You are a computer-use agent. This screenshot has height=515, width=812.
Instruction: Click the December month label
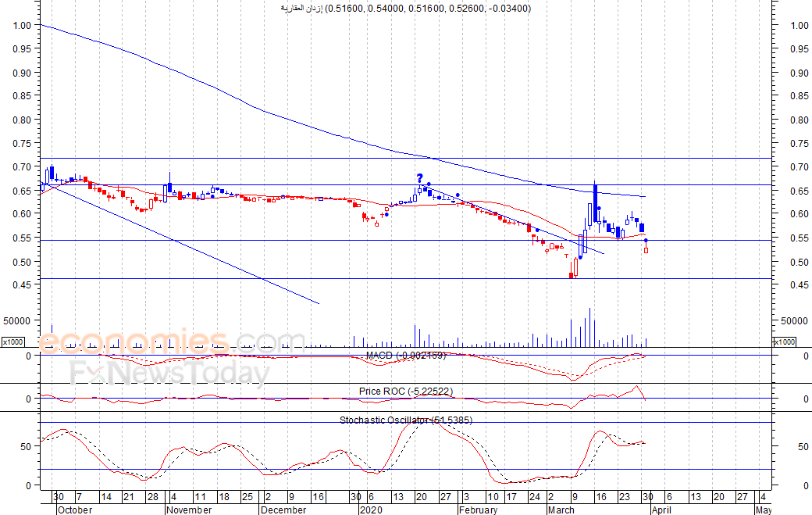tap(283, 510)
